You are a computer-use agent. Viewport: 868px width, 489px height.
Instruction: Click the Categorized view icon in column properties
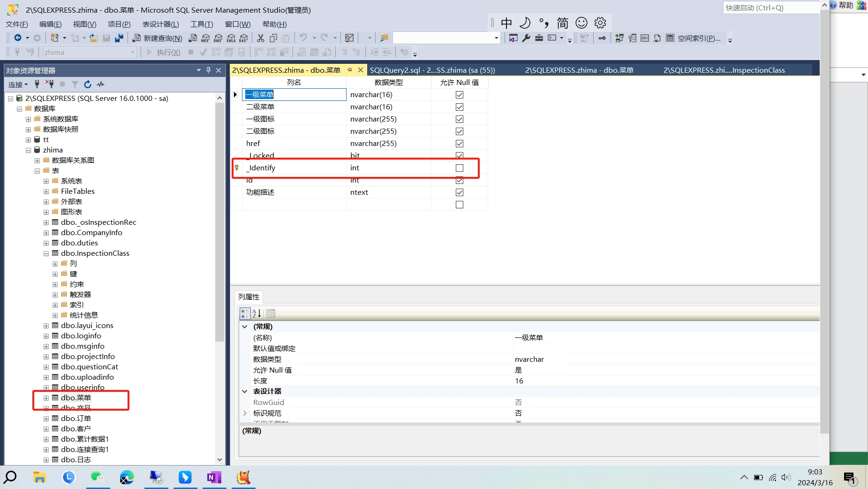point(245,313)
